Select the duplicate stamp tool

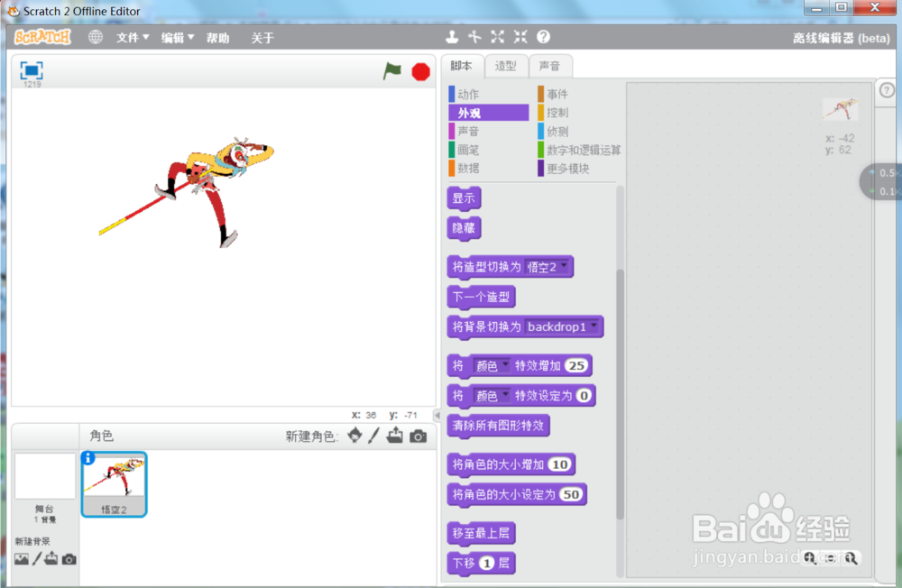(x=452, y=37)
